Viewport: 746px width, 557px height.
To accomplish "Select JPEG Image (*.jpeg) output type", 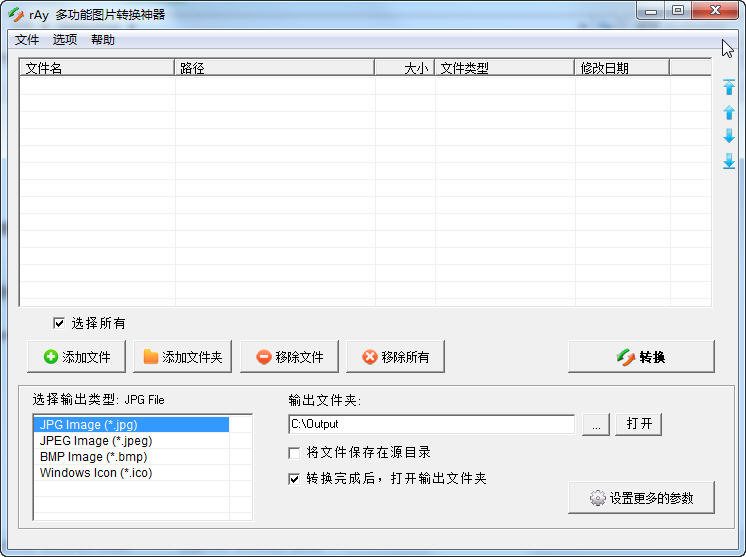I will (x=131, y=440).
